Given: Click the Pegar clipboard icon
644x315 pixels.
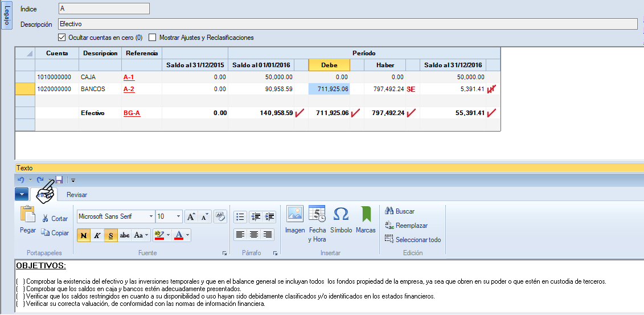Looking at the screenshot, I should tap(28, 215).
